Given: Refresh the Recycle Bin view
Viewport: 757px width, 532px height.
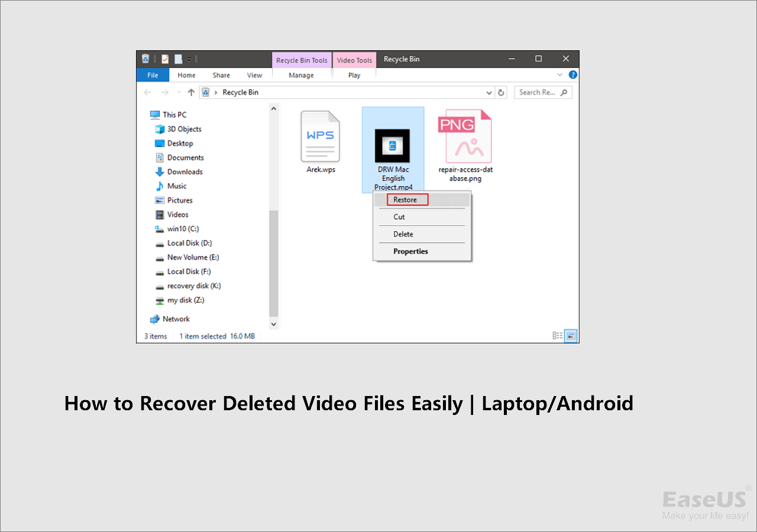Looking at the screenshot, I should click(502, 92).
